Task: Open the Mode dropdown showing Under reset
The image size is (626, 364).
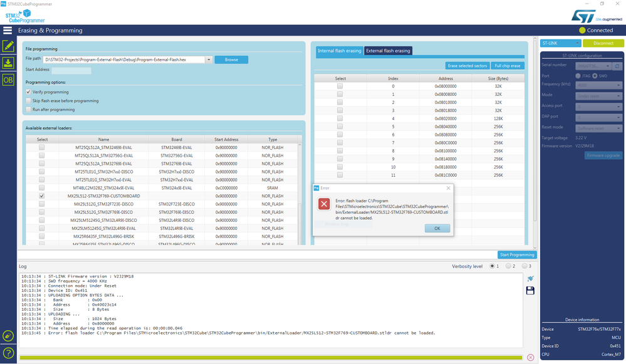Action: (x=598, y=96)
